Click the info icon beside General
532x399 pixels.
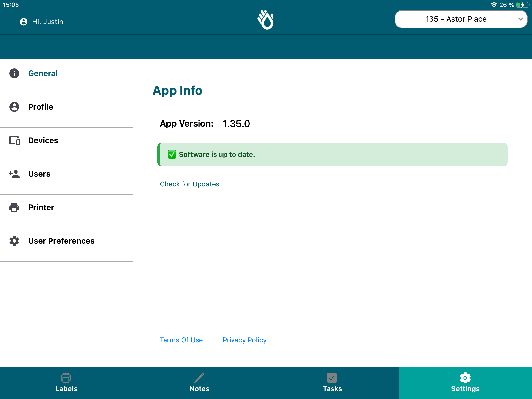pos(14,73)
